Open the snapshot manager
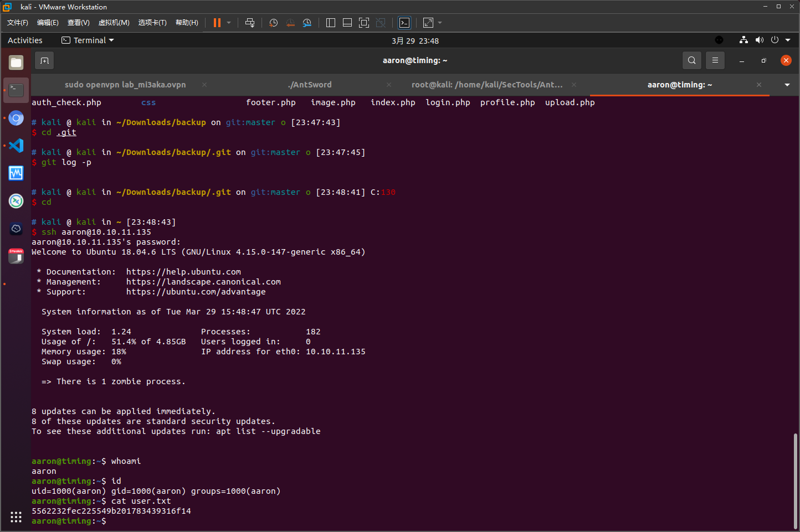The width and height of the screenshot is (800, 532). [x=307, y=23]
